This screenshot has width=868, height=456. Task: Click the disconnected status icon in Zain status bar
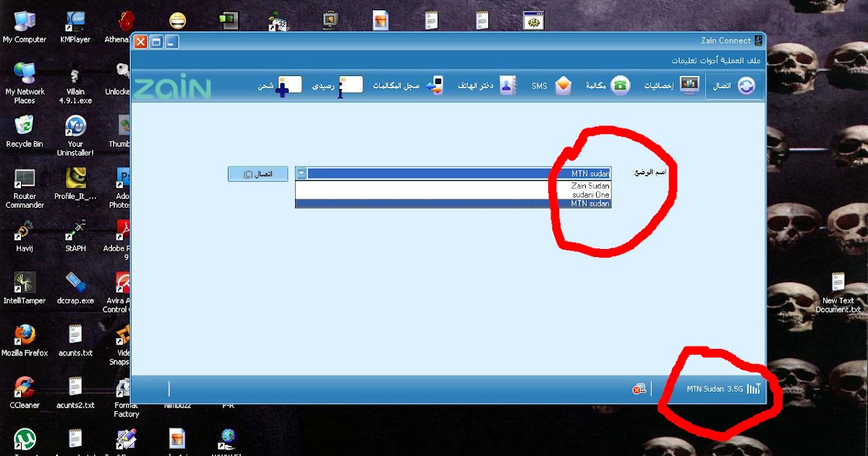pos(639,389)
